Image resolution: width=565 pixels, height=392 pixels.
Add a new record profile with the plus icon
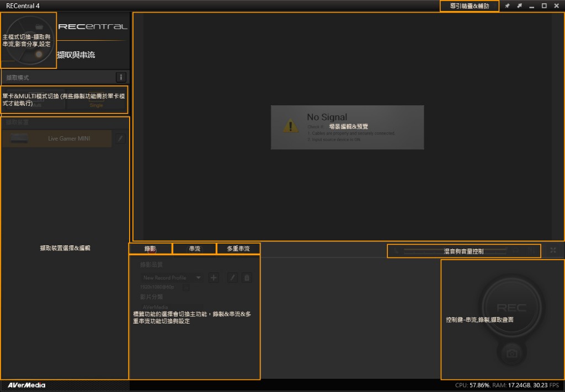[x=214, y=277]
